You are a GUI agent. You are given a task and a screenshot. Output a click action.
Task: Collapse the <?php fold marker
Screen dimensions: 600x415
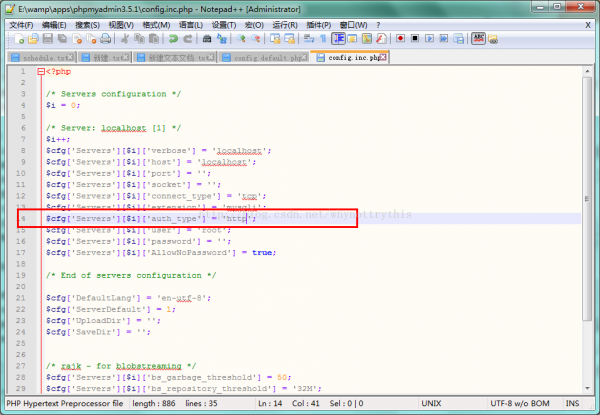[41, 71]
